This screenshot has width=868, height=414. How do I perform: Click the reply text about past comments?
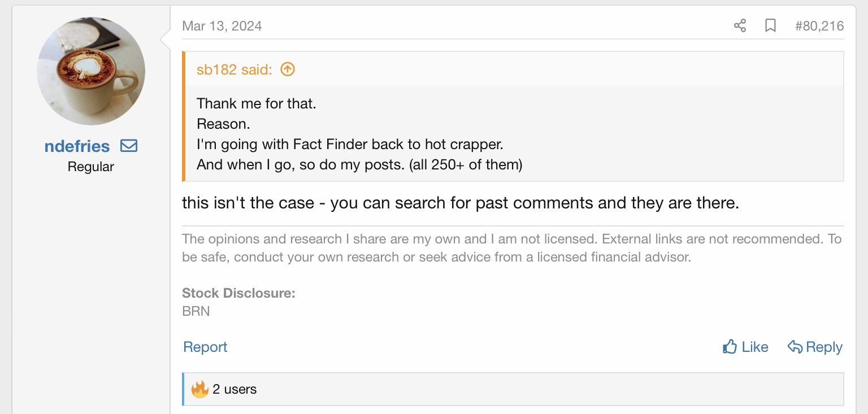click(460, 203)
